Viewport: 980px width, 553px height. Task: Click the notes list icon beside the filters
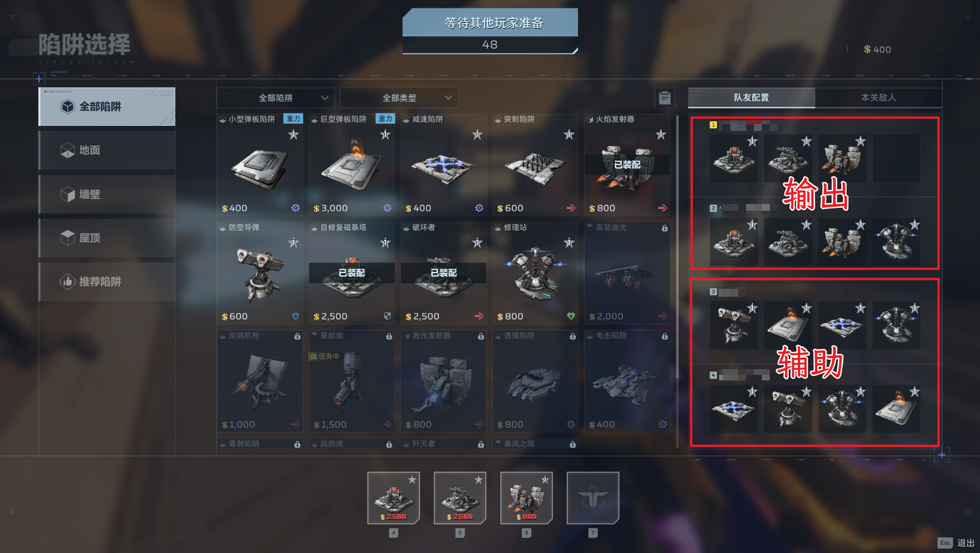tap(665, 98)
